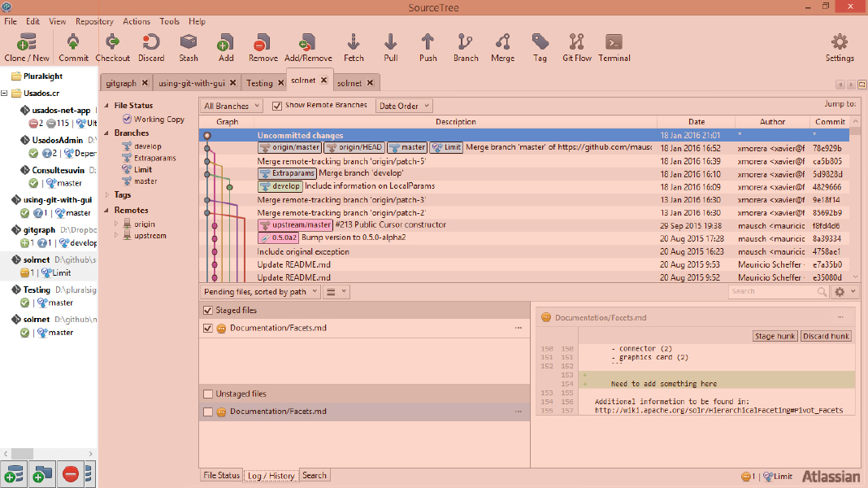This screenshot has width=868, height=488.
Task: Switch to the Log / History bottom tab
Action: click(271, 476)
